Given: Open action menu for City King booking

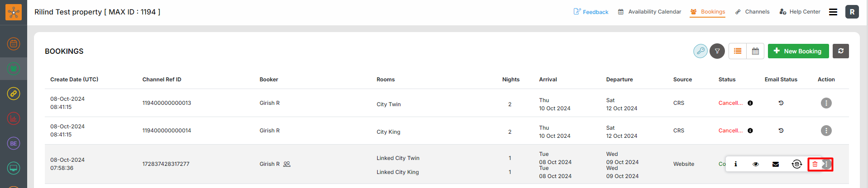Looking at the screenshot, I should (x=826, y=131).
